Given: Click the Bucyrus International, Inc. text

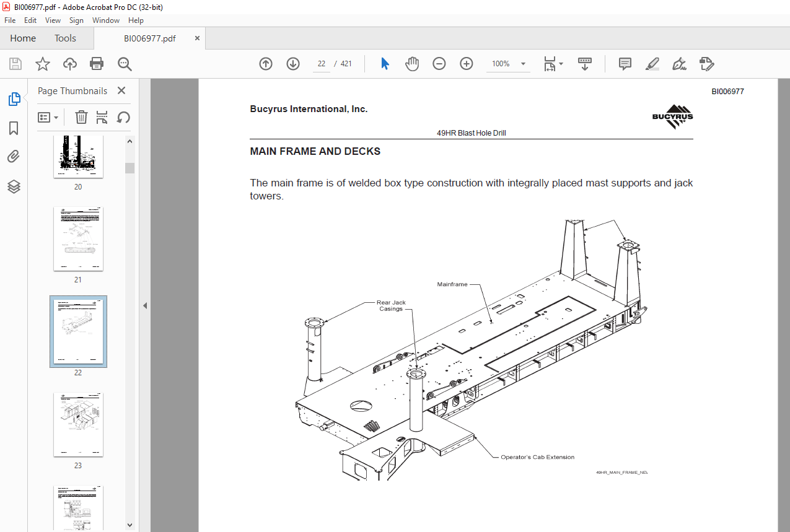Looking at the screenshot, I should (x=309, y=109).
